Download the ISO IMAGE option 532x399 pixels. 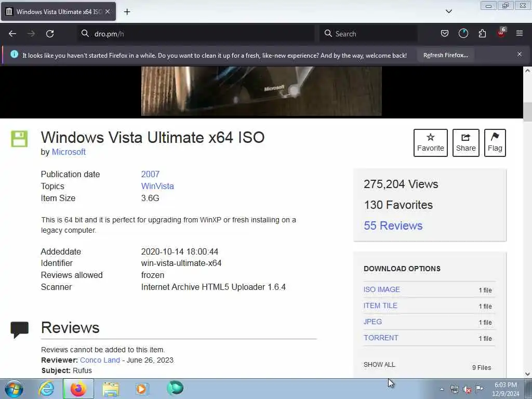[382, 289]
